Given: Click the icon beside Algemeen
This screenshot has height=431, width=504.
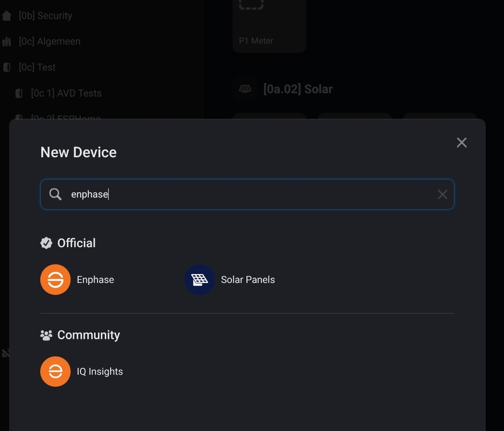Looking at the screenshot, I should tap(6, 41).
